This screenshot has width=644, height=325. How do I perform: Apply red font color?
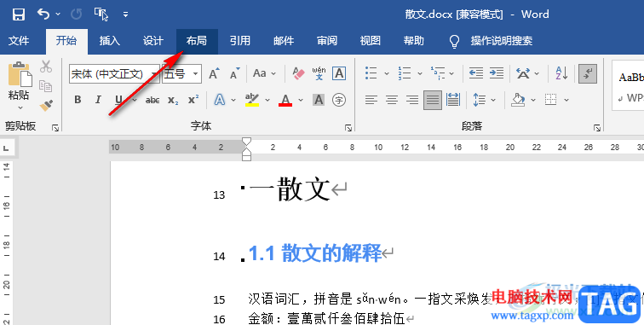[x=285, y=100]
